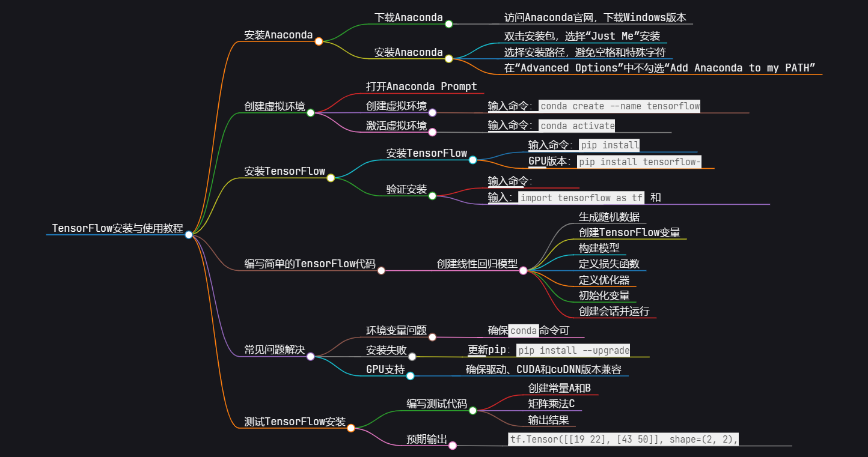Viewport: 868px width, 457px height.
Task: Click the 安装失败 label text
Action: click(x=387, y=350)
